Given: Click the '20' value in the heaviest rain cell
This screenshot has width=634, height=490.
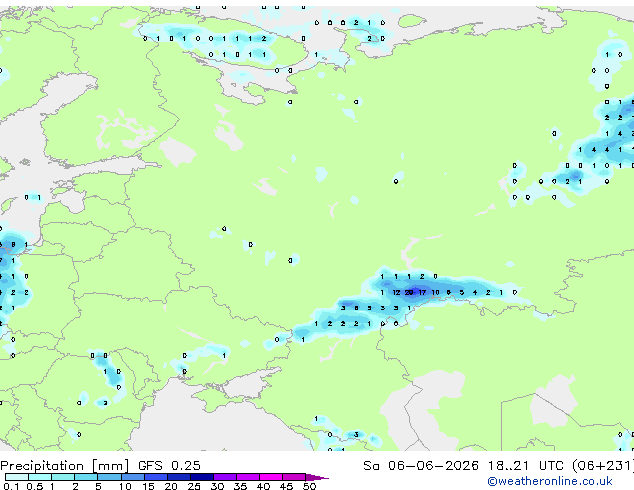Looking at the screenshot, I should coord(409,292).
